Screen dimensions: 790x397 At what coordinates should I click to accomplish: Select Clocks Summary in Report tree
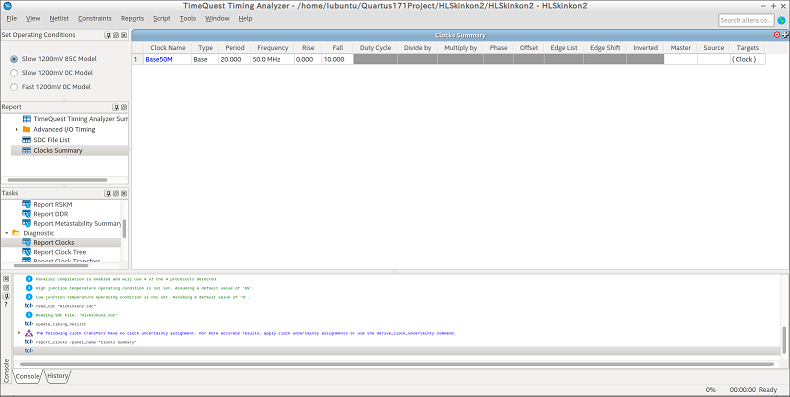point(58,151)
